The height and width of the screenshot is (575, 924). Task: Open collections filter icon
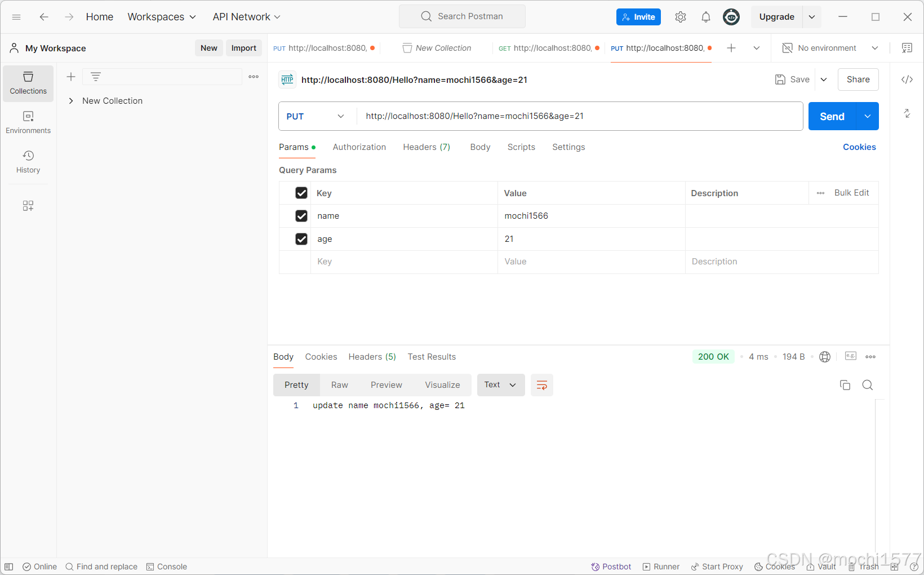click(x=96, y=77)
